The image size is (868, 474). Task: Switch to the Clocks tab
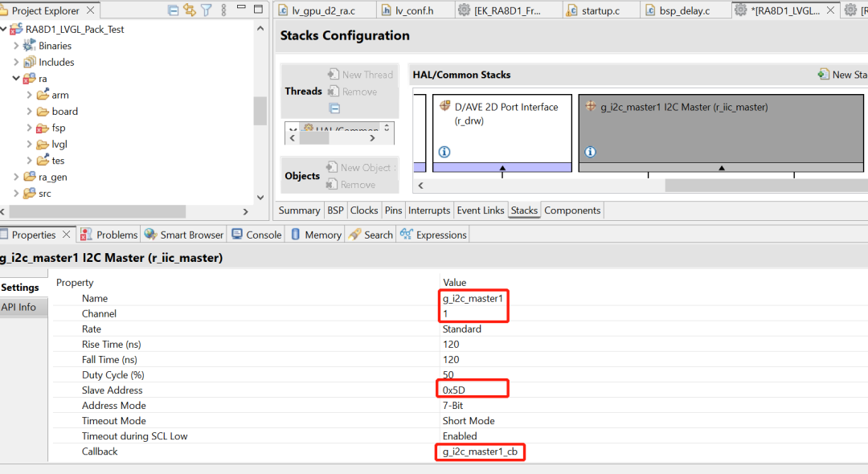coord(364,210)
